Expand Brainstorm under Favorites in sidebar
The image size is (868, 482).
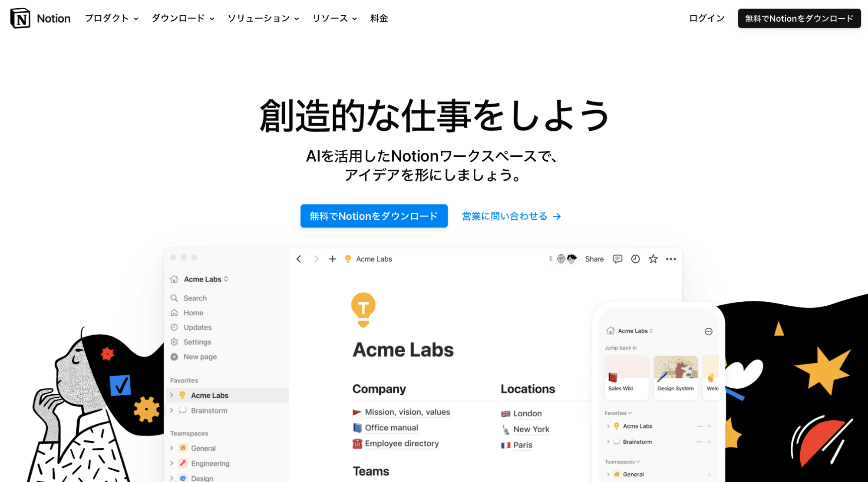tap(172, 410)
